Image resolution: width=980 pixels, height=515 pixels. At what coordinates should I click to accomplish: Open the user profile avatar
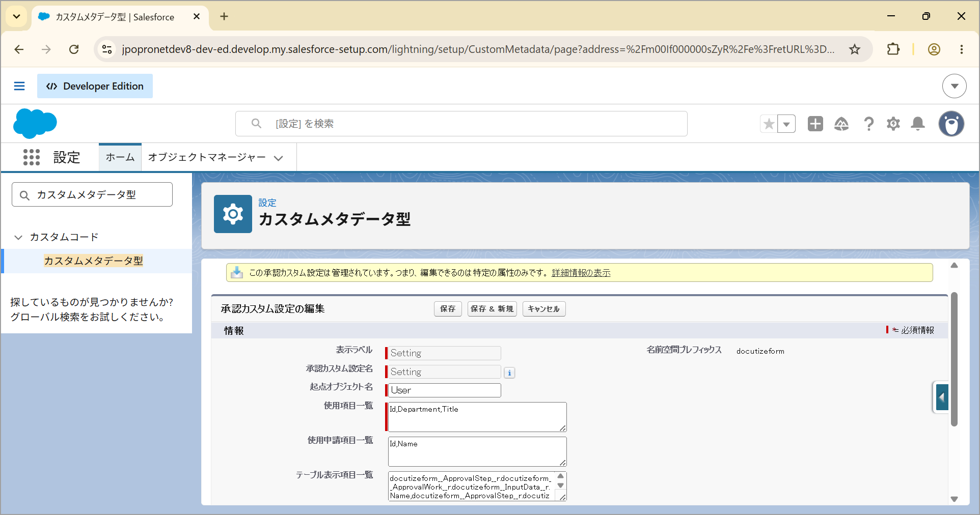(x=951, y=124)
